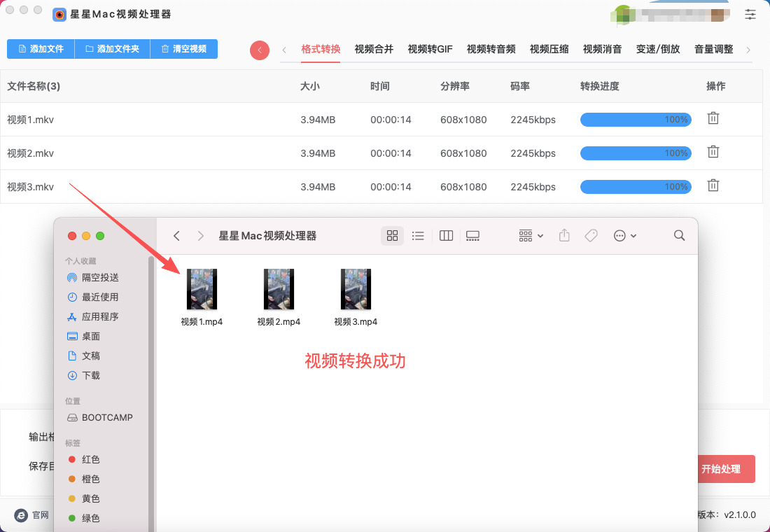Go forward in Finder window
The width and height of the screenshot is (770, 532).
(200, 236)
